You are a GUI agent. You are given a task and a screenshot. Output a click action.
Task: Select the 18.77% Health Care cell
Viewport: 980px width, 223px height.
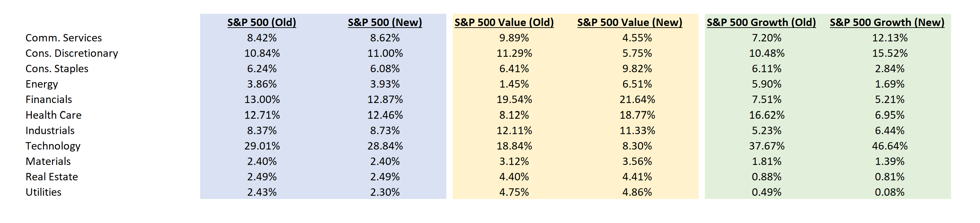click(637, 115)
